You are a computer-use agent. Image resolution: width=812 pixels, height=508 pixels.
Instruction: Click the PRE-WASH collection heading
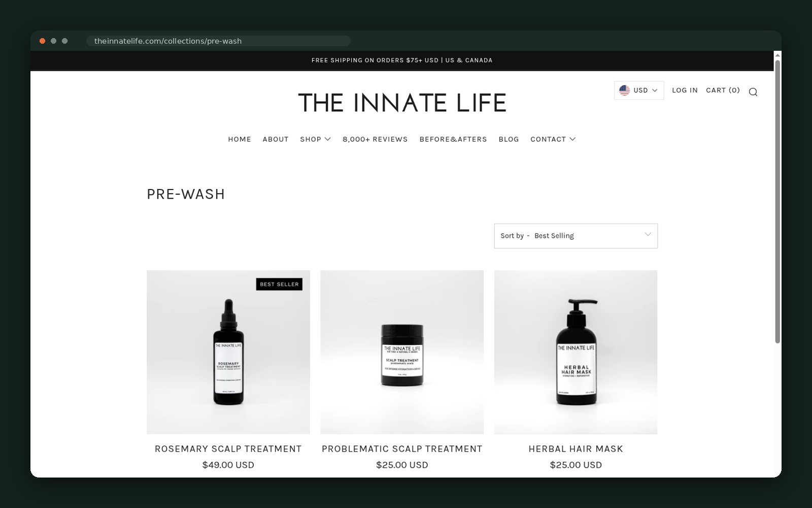[x=186, y=194]
